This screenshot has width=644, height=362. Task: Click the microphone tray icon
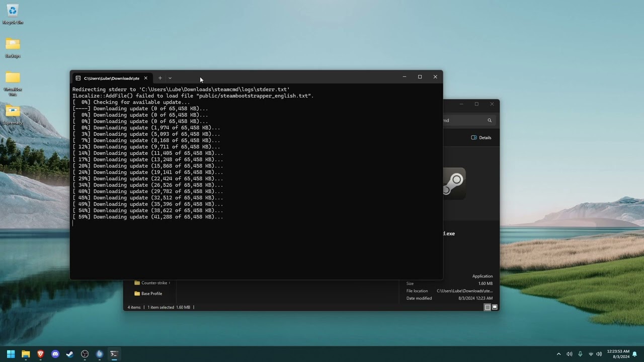(580, 354)
